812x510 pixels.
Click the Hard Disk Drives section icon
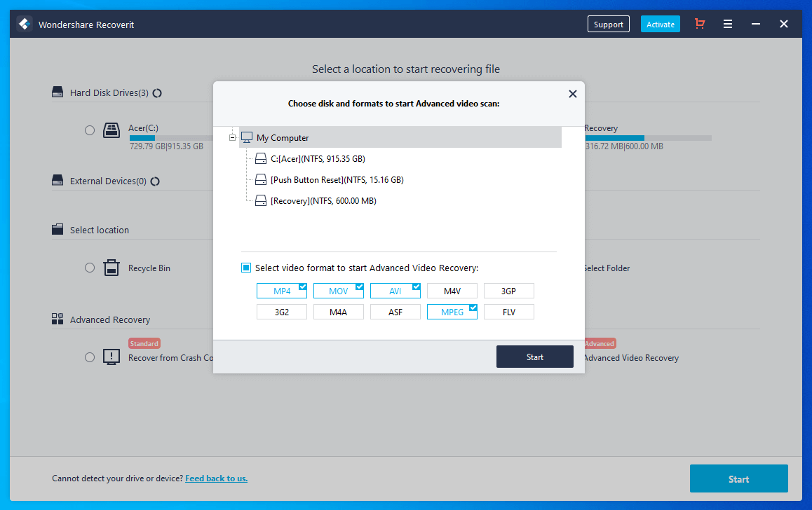point(57,92)
